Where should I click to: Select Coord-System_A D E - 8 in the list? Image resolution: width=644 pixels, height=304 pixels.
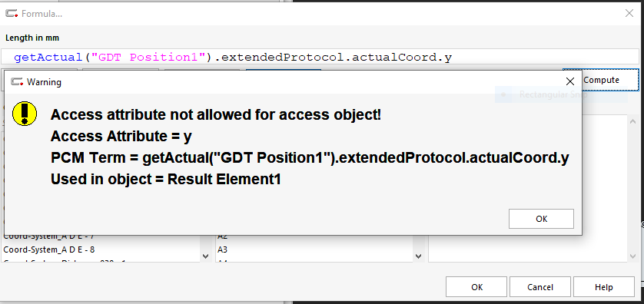[x=49, y=249]
